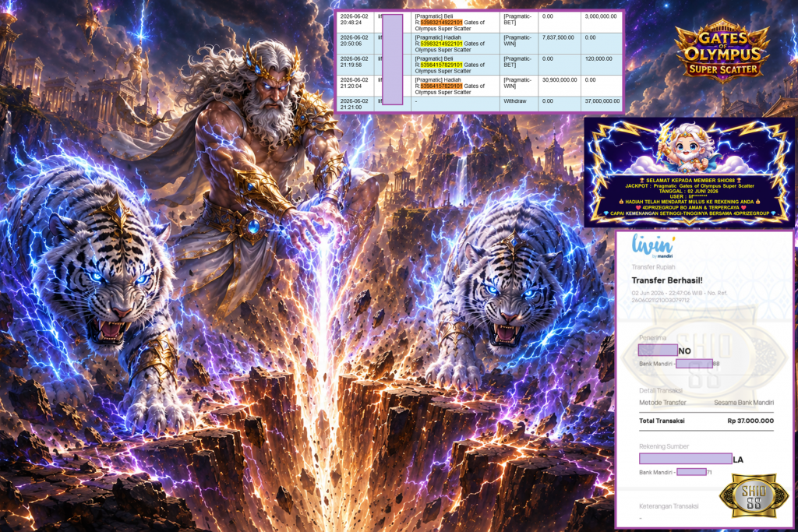This screenshot has height=532, width=798.
Task: Click the JACKPOT Pragmatic Gates of Olympus line
Action: pyautogui.click(x=690, y=186)
